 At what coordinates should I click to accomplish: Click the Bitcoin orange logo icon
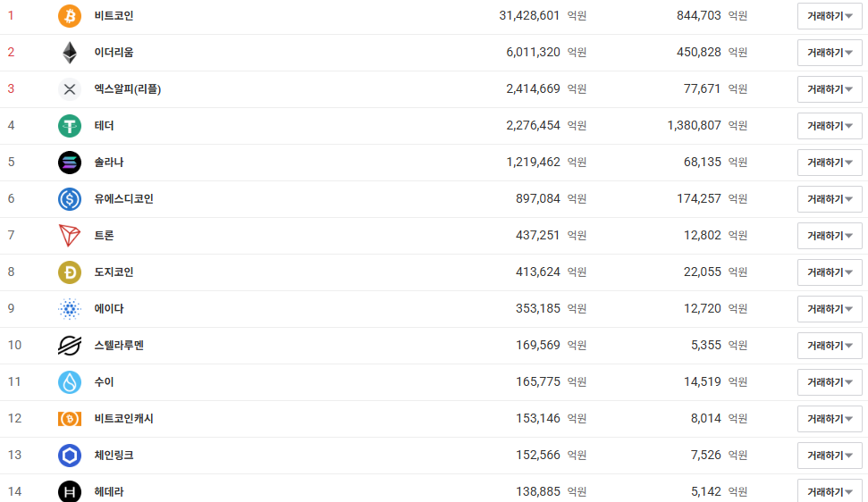point(69,16)
